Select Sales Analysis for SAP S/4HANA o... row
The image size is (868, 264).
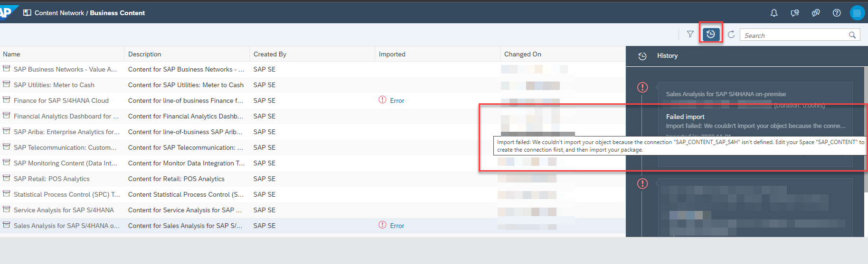click(x=312, y=226)
